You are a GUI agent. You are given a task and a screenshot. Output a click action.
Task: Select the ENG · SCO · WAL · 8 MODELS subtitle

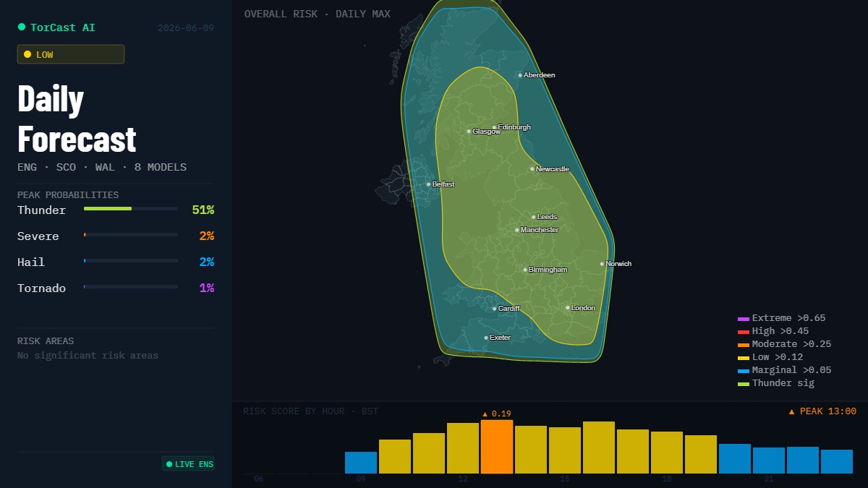(102, 167)
